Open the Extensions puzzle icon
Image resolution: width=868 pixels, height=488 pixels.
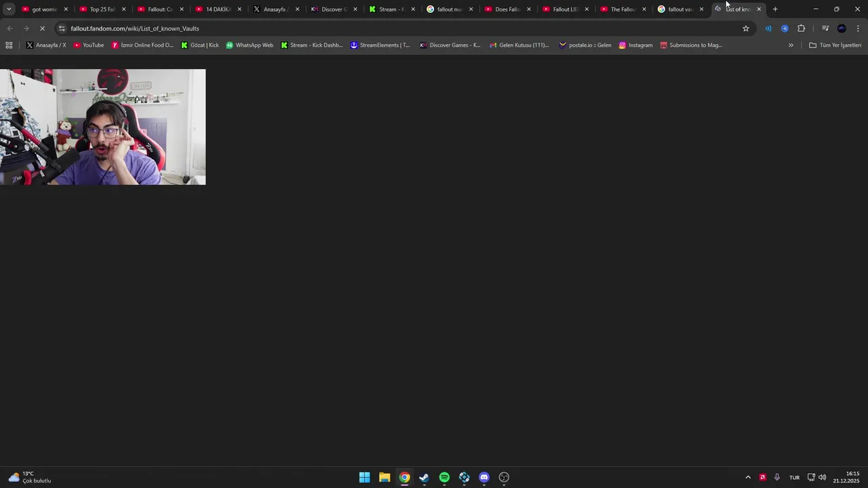point(802,28)
